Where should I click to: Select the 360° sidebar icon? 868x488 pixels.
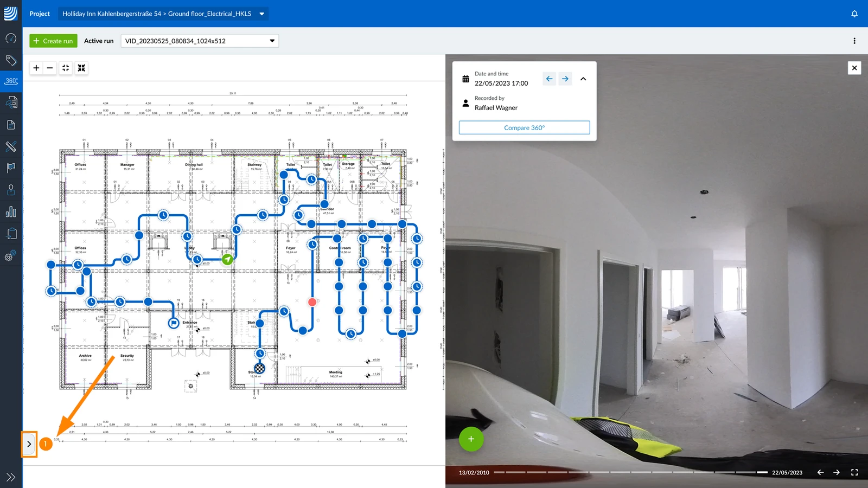coord(11,81)
